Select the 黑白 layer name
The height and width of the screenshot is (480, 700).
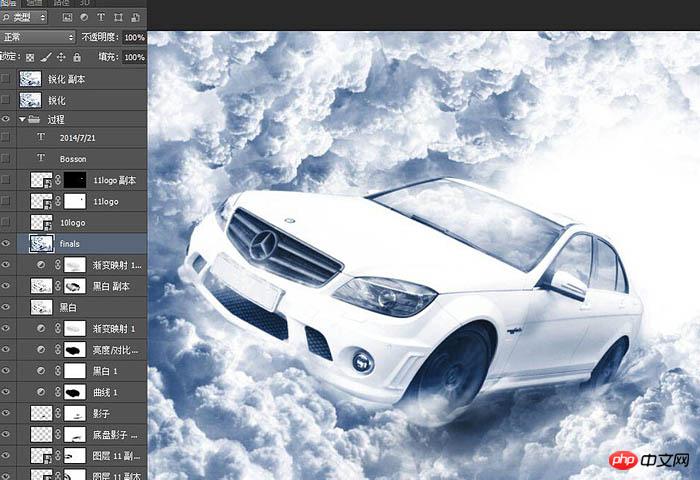68,307
